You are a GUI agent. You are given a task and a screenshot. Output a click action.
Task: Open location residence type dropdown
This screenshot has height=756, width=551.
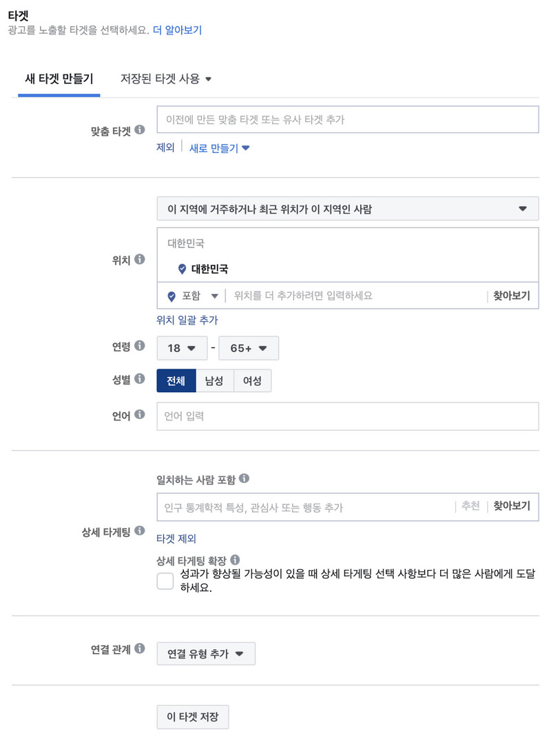click(x=348, y=209)
